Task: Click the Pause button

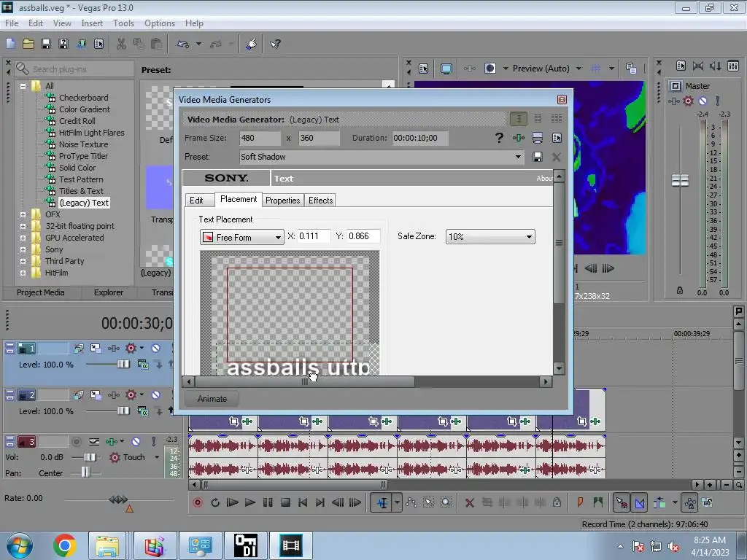Action: coord(268,503)
